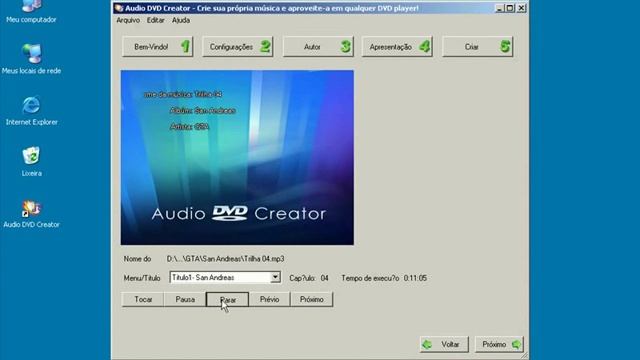Screen dimensions: 640x360
Task: Click the Audio DVD Creator preview image
Action: [x=237, y=158]
